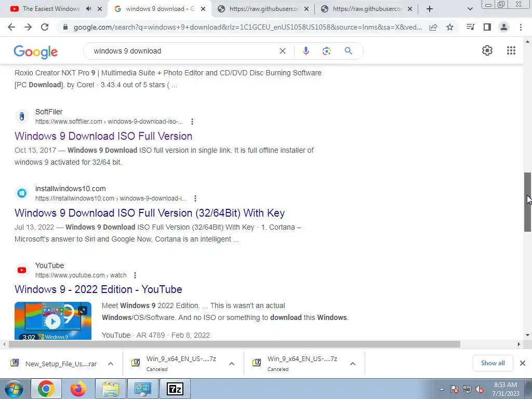Viewport: 532px width, 399px height.
Task: Open more options for installwindows10.com result
Action: [195, 198]
